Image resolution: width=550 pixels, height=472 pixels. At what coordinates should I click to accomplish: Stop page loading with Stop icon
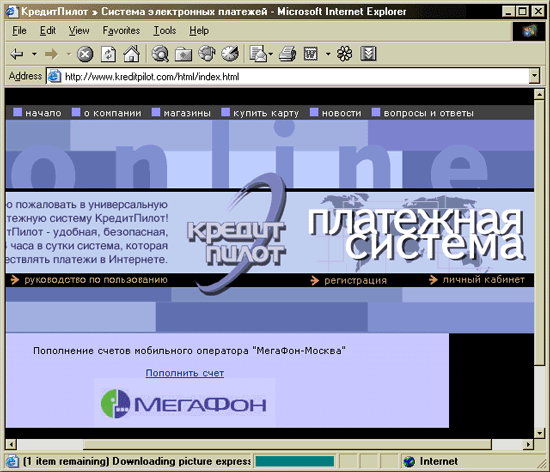(x=85, y=54)
